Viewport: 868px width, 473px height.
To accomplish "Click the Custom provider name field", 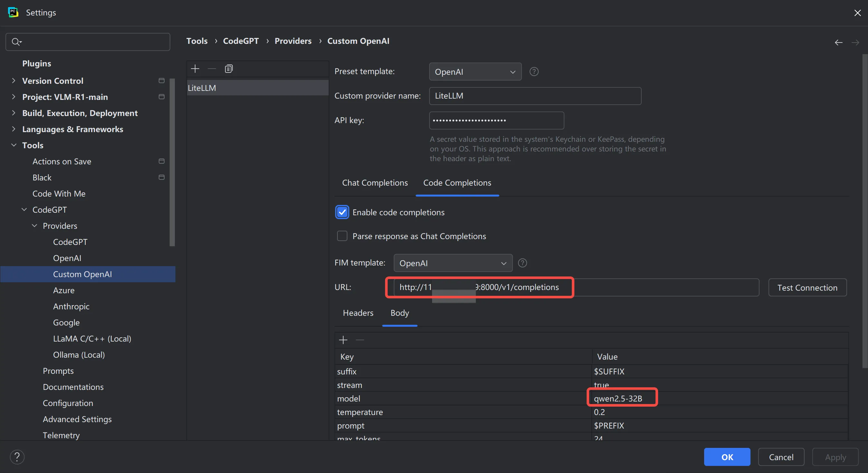I will [x=535, y=96].
